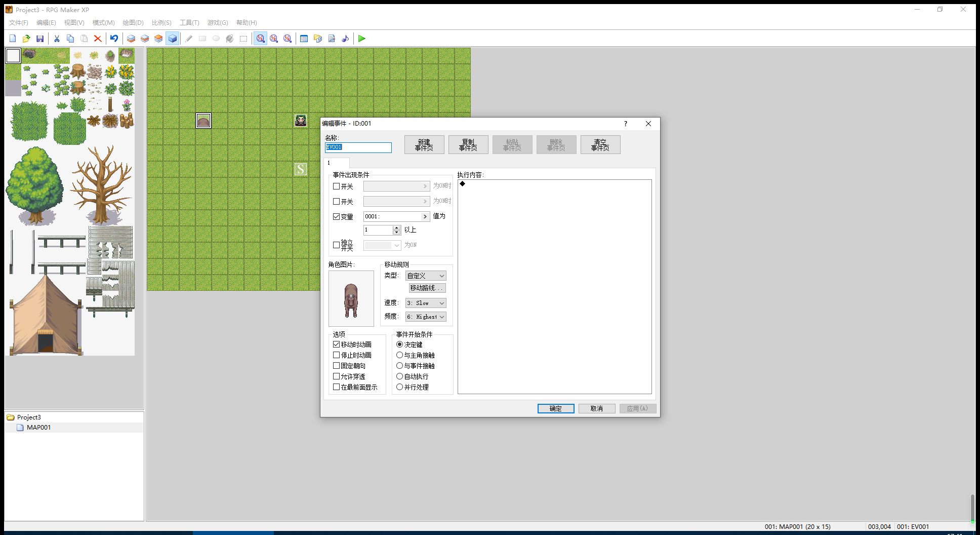Image resolution: width=980 pixels, height=535 pixels.
Task: Click the 移动路线... button
Action: point(427,288)
